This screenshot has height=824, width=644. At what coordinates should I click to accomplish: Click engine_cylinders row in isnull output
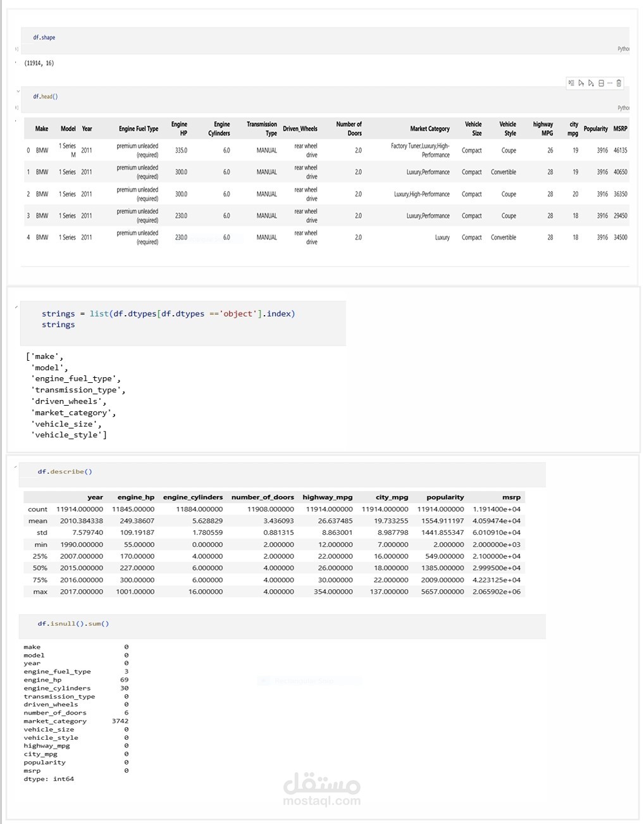pyautogui.click(x=76, y=688)
